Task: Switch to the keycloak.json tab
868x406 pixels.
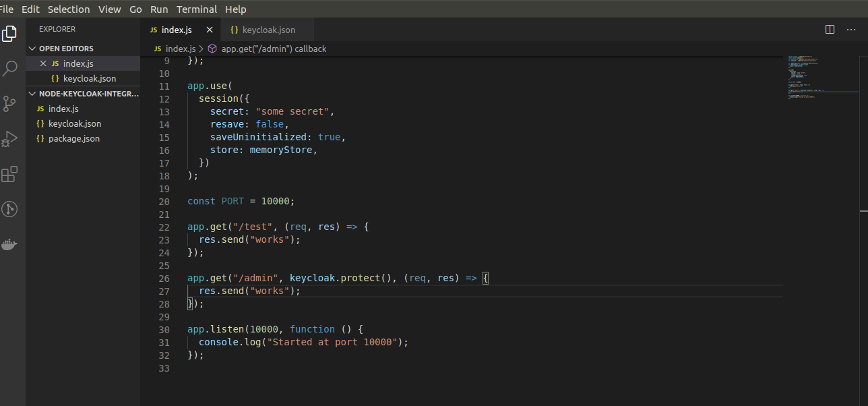Action: tap(267, 30)
